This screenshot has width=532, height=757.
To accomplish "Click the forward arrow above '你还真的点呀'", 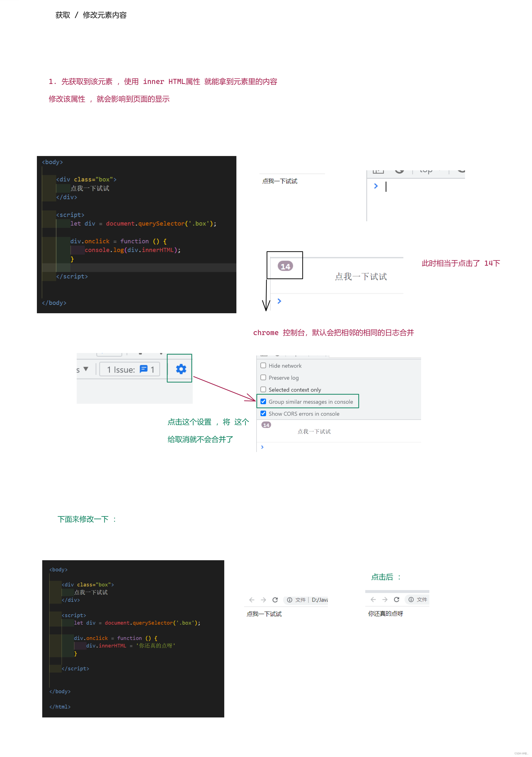I will [385, 599].
